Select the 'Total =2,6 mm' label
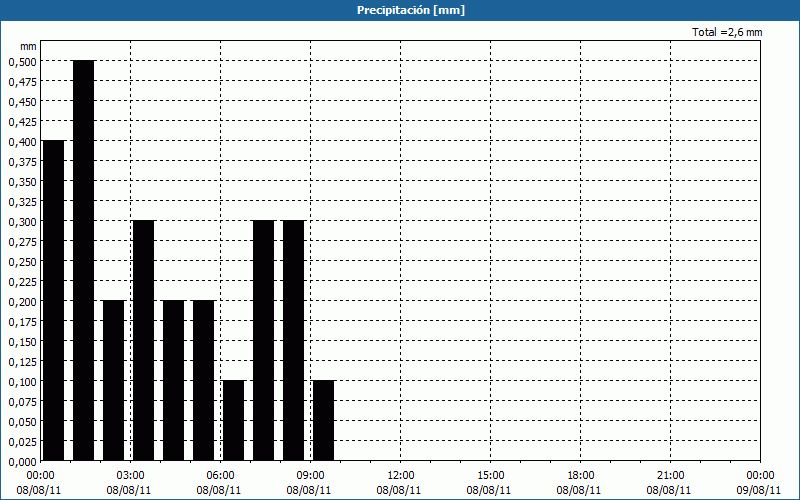 point(727,32)
